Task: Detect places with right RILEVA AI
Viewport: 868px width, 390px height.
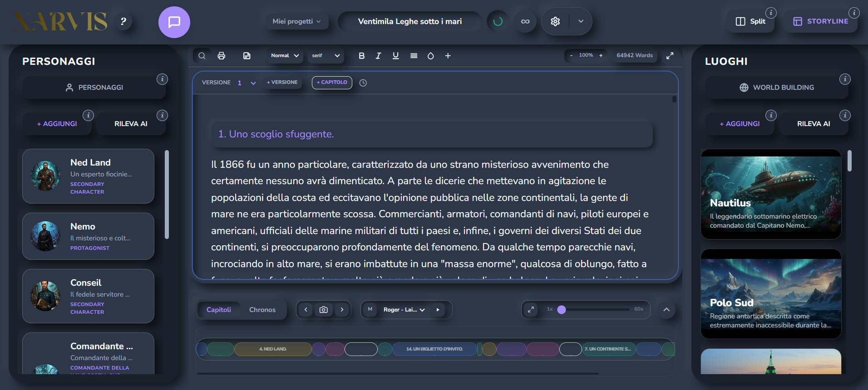Action: 814,124
